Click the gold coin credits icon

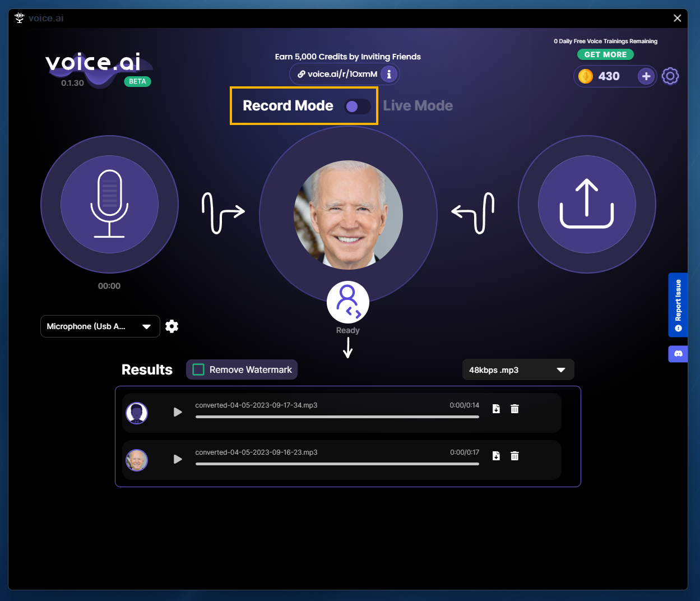pyautogui.click(x=586, y=76)
